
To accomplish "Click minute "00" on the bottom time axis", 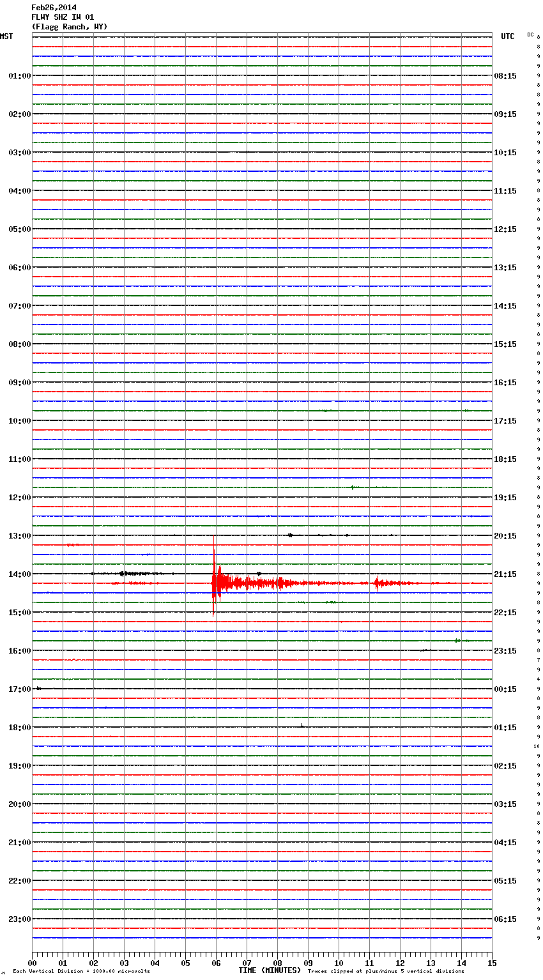I will tap(32, 963).
